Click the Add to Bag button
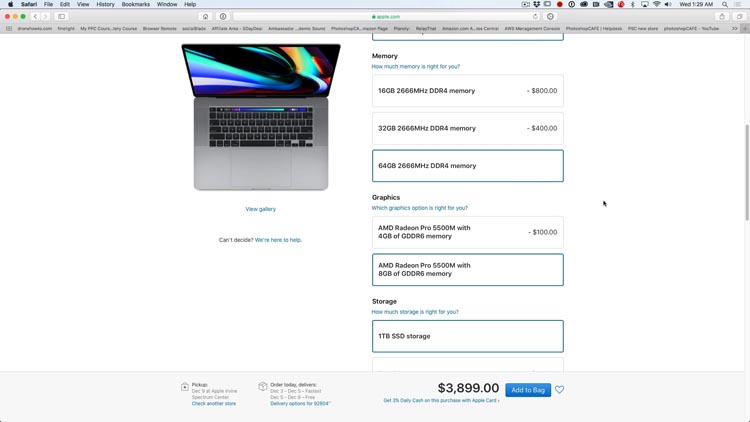 [x=528, y=390]
